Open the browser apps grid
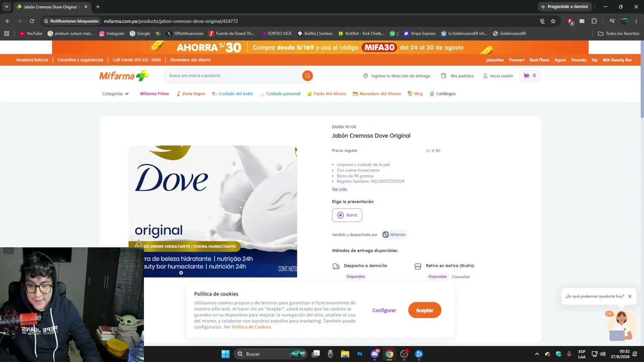This screenshot has width=644, height=362. click(x=7, y=34)
